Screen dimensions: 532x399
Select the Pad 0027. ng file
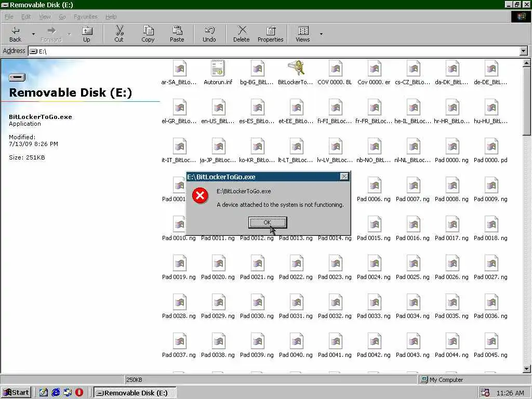coord(490,268)
